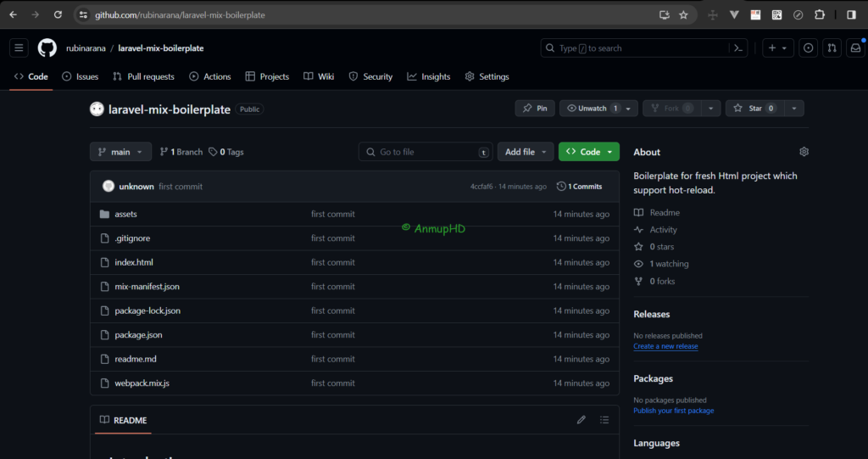
Task: Open the notifications inbox icon
Action: [855, 48]
